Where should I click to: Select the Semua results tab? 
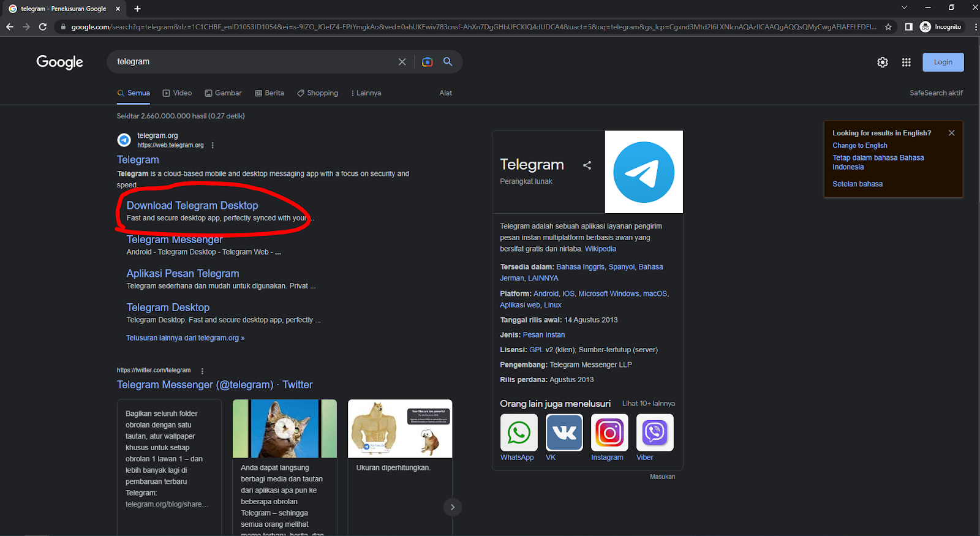coord(134,93)
